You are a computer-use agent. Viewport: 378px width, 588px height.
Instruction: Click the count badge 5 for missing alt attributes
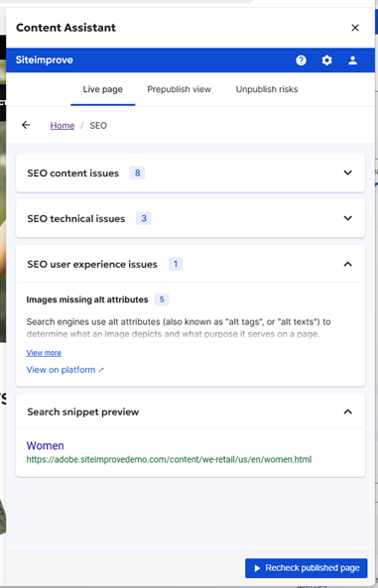[162, 299]
